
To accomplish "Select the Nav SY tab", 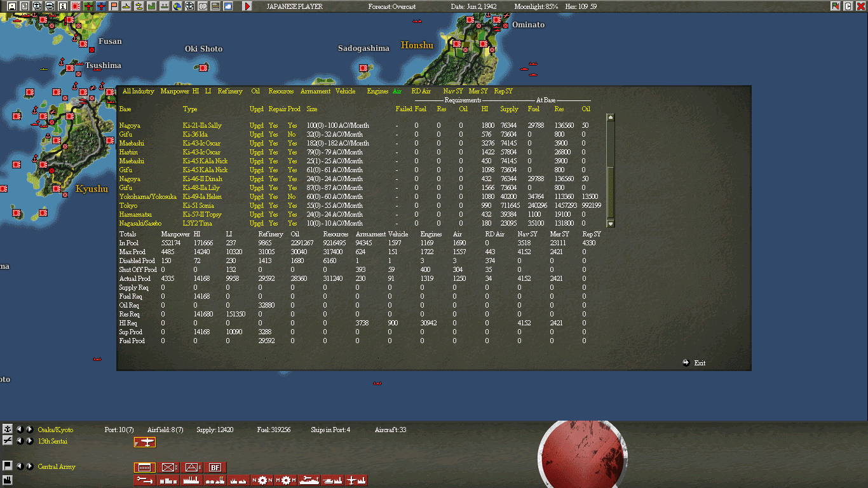I will pyautogui.click(x=453, y=91).
